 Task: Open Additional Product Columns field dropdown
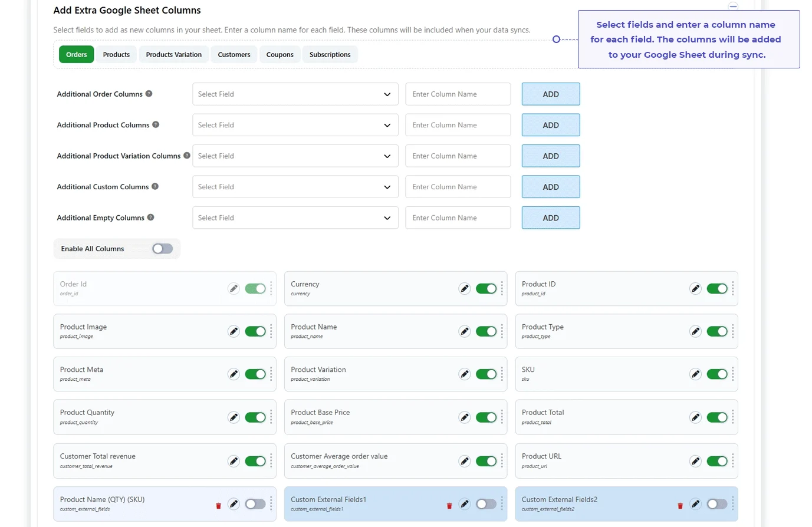295,125
